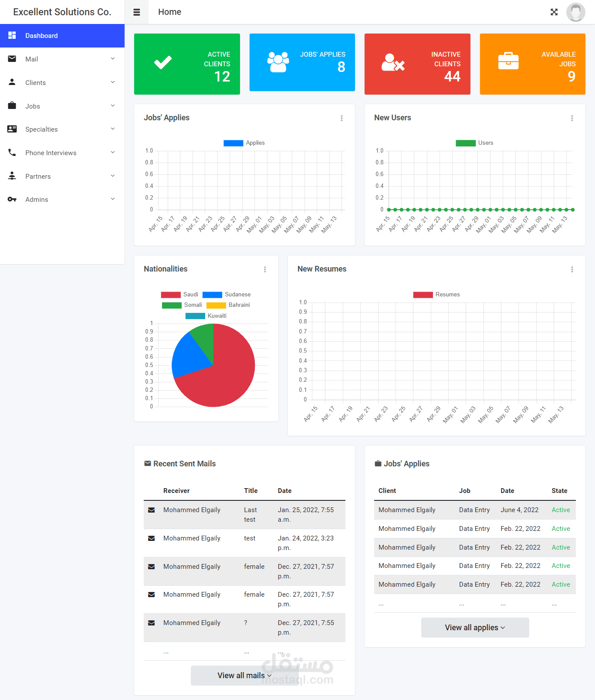
Task: Click the View all mails button
Action: coord(244,676)
